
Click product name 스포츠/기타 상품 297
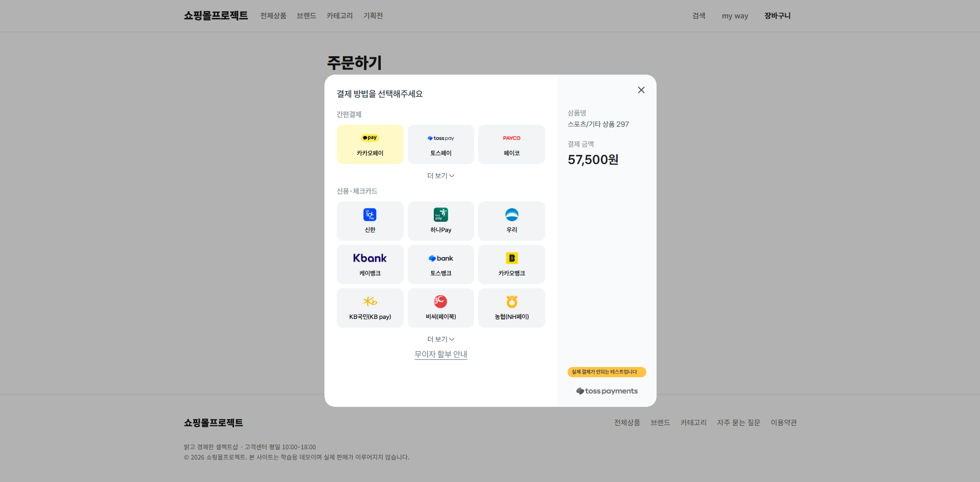[598, 124]
